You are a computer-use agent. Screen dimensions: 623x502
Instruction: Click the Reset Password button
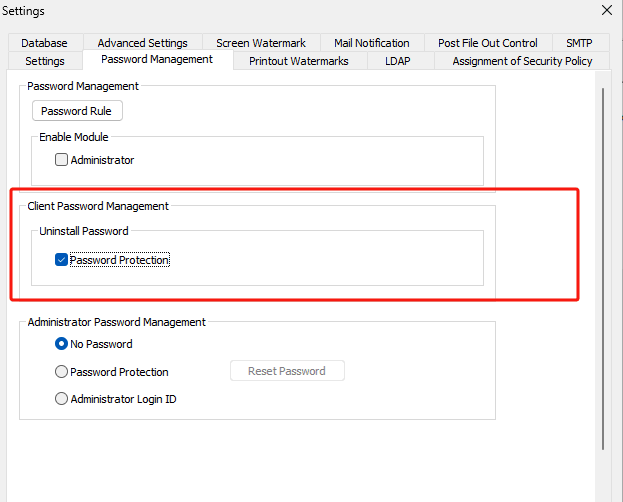click(x=287, y=371)
